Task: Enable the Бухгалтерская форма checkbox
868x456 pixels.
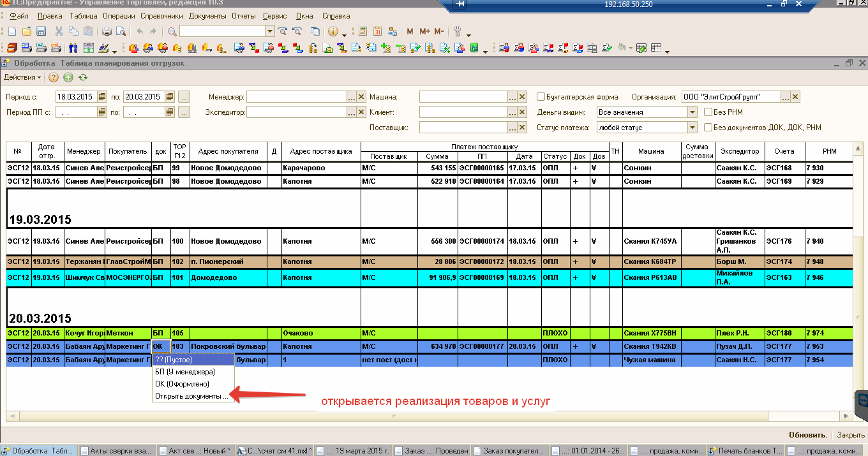Action: (541, 97)
